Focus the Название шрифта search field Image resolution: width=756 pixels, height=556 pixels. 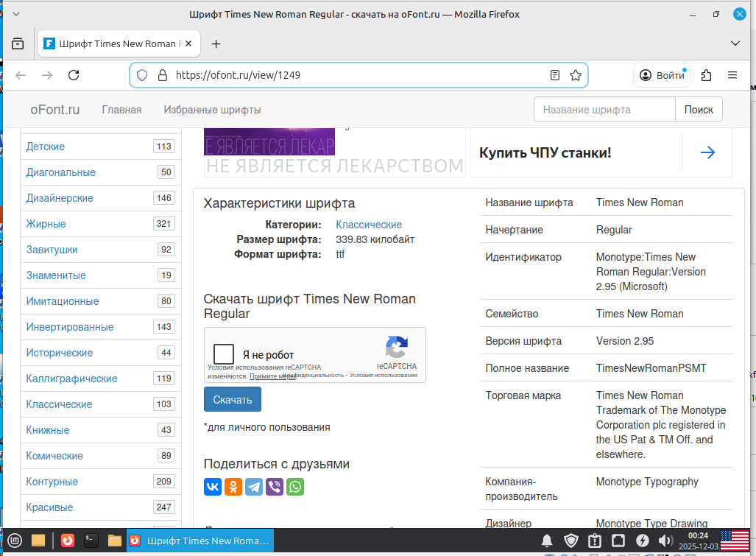pyautogui.click(x=604, y=110)
